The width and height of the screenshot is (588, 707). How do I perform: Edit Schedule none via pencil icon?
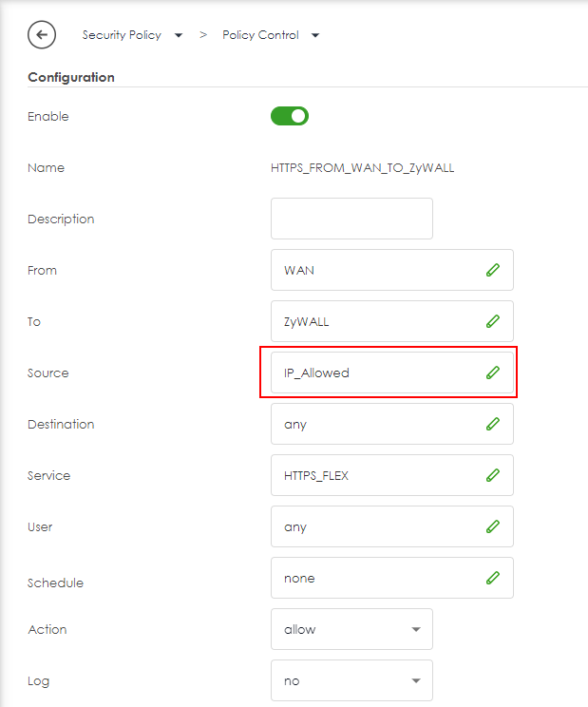coord(492,578)
